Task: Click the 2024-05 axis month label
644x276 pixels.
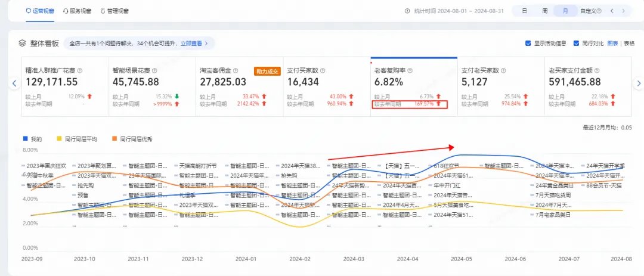Action: pos(462,259)
